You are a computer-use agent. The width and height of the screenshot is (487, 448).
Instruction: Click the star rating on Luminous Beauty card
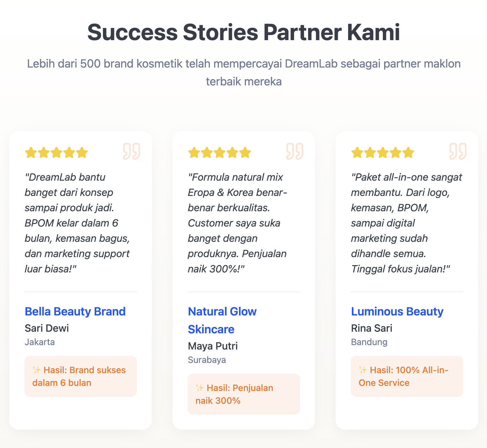pos(383,153)
